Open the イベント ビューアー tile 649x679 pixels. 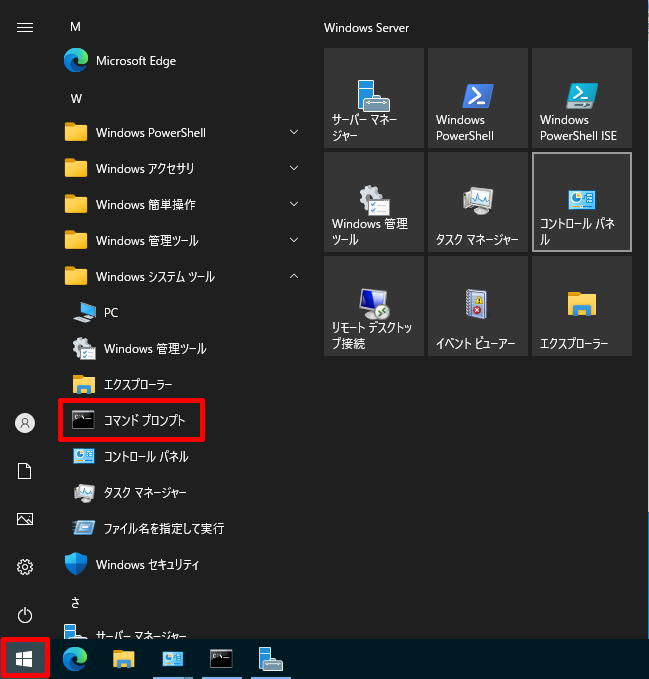(x=478, y=306)
